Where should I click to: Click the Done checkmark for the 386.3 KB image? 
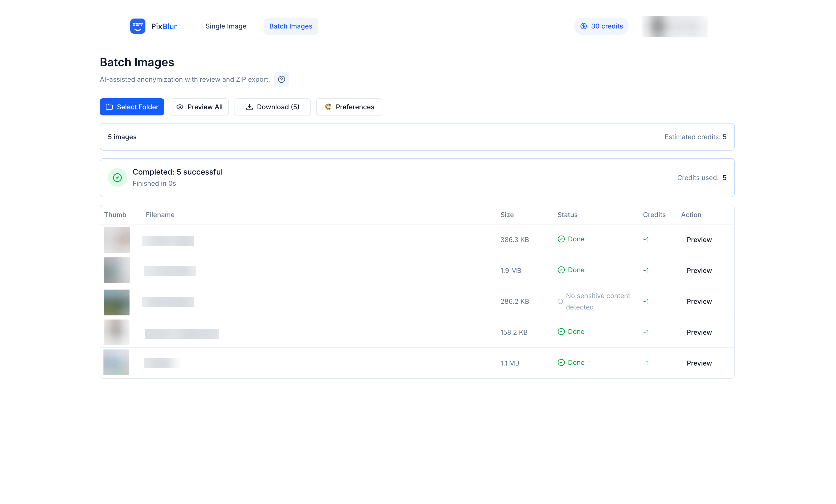[x=561, y=239]
